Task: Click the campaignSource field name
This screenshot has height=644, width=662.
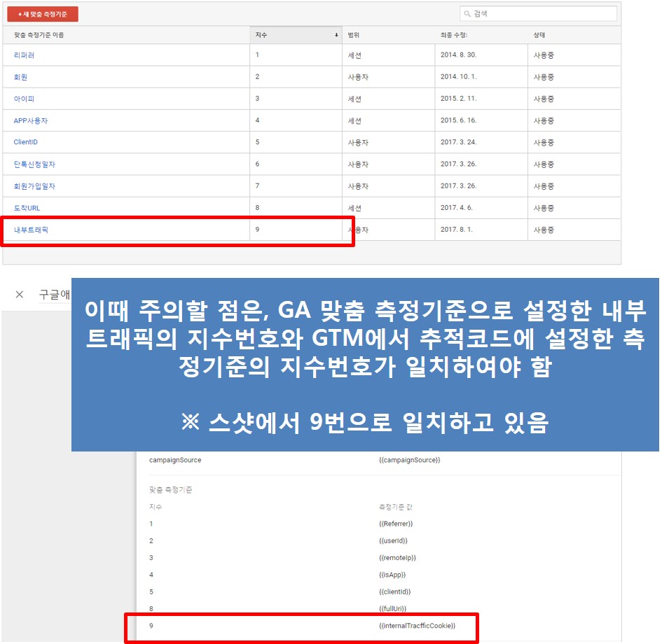Action: (x=175, y=460)
